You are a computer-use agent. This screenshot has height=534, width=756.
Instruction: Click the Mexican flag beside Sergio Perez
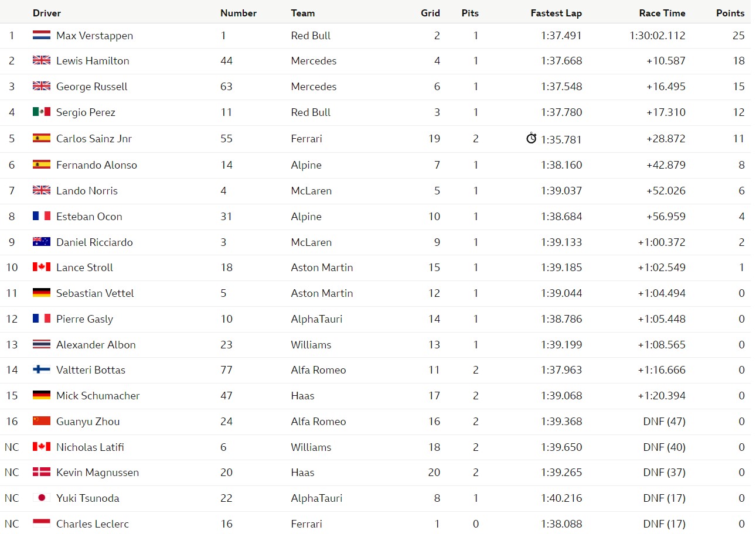coord(42,112)
